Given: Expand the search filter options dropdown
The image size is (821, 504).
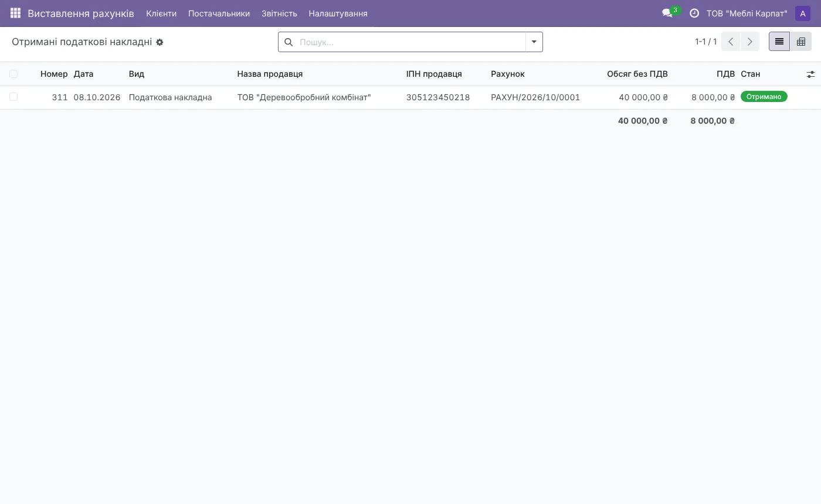Looking at the screenshot, I should (x=534, y=42).
